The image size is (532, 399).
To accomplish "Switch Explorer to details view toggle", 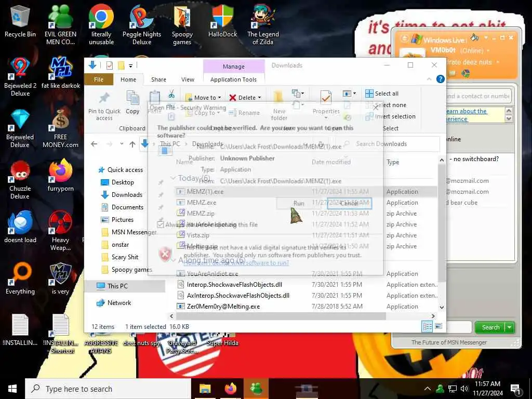I will click(427, 326).
